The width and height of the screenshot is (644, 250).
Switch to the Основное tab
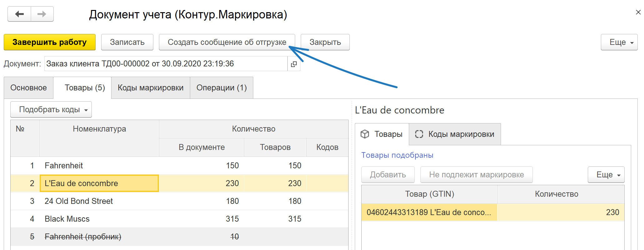(29, 88)
